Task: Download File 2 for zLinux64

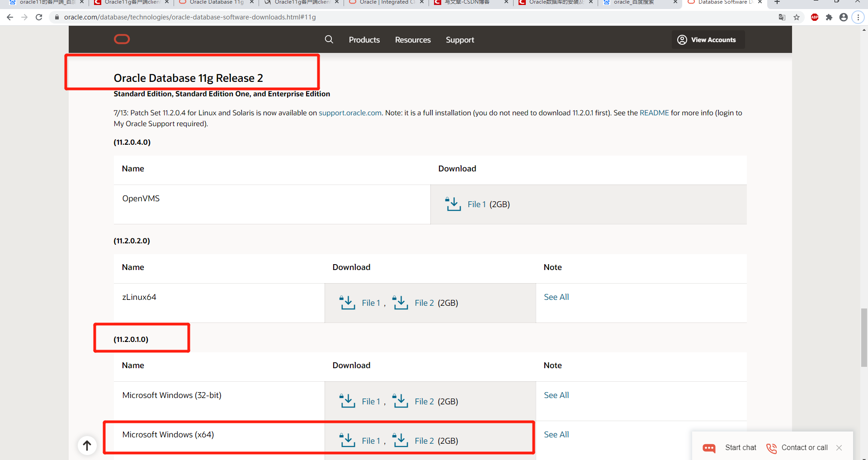Action: point(424,303)
